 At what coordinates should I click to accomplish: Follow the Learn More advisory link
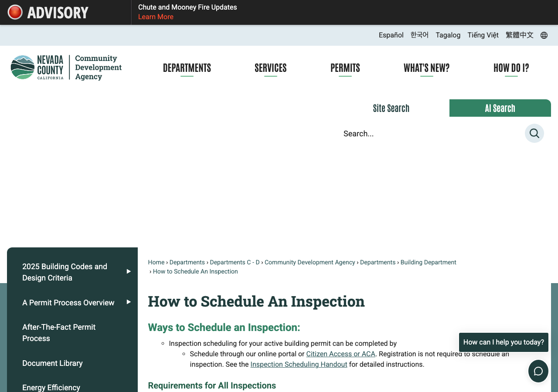156,17
